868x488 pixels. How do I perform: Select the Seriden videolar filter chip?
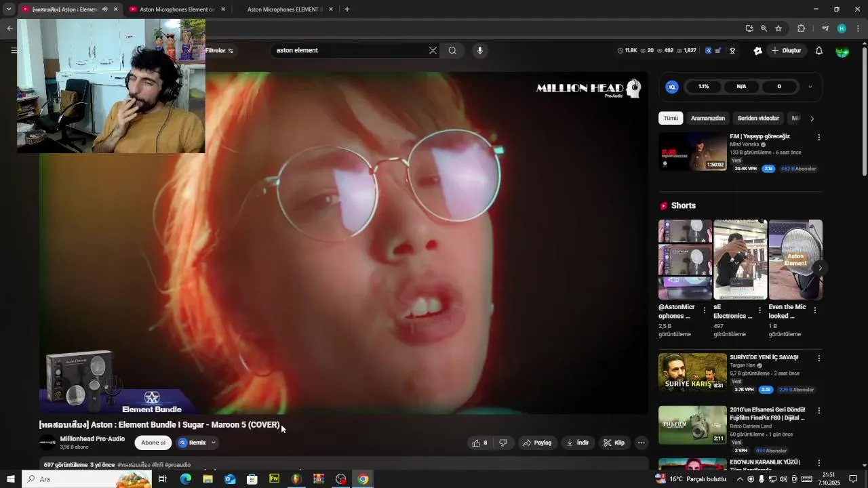coord(758,119)
